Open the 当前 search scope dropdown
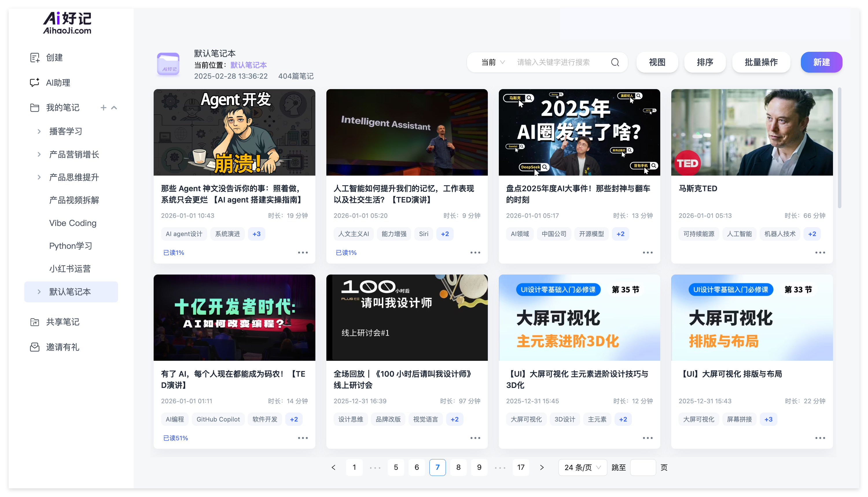 pos(493,62)
